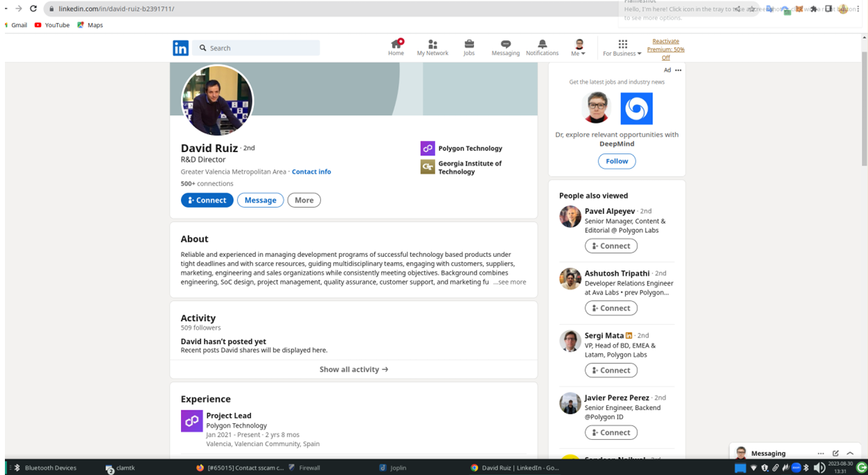Click 509 followers text
This screenshot has width=868, height=475.
point(201,328)
